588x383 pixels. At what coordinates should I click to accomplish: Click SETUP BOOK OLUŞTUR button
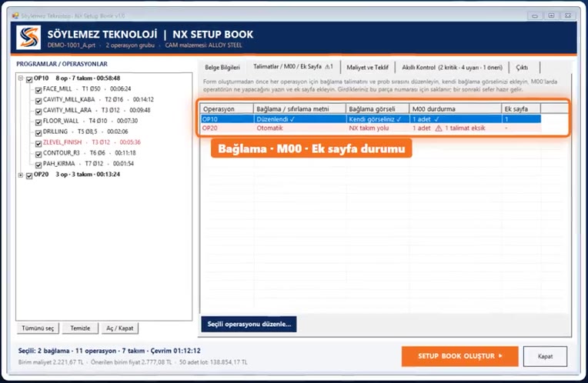point(459,356)
